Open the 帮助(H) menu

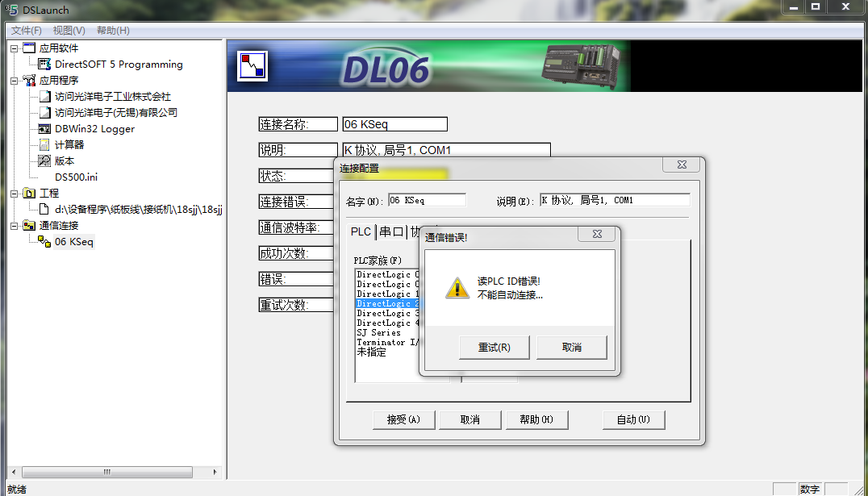click(x=113, y=31)
